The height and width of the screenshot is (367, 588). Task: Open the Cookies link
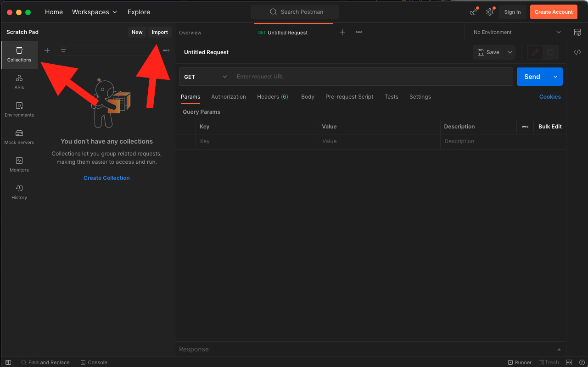coord(550,97)
